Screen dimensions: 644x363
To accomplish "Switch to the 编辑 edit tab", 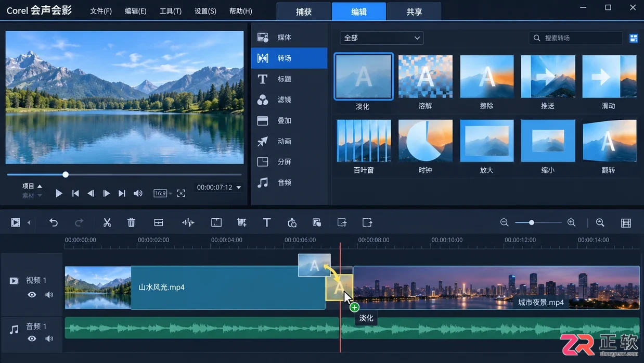I will 359,11.
